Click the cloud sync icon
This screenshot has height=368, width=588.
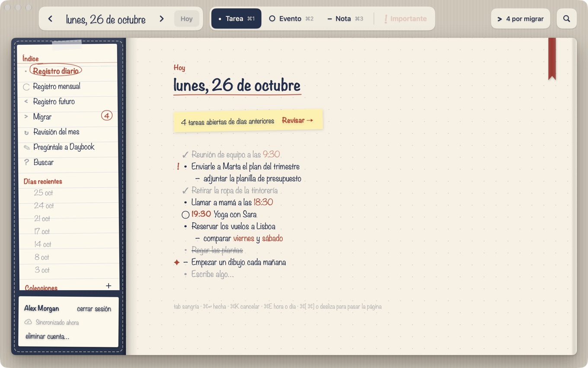pyautogui.click(x=28, y=322)
